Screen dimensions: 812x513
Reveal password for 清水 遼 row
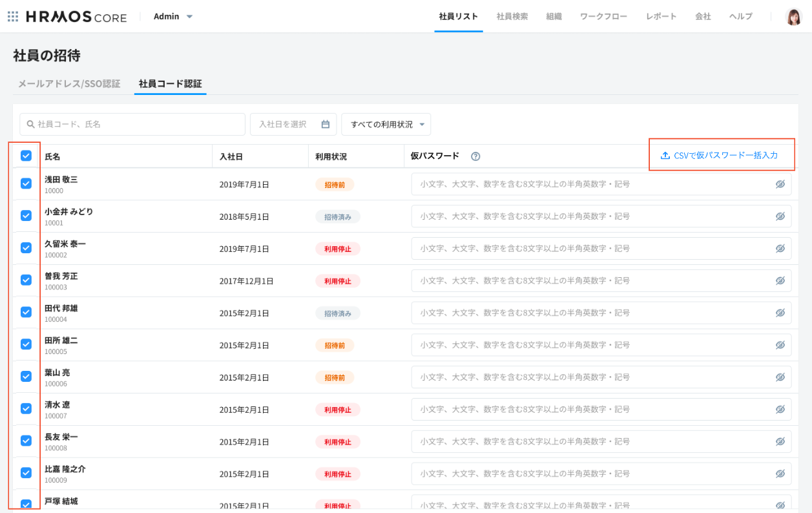coord(780,409)
